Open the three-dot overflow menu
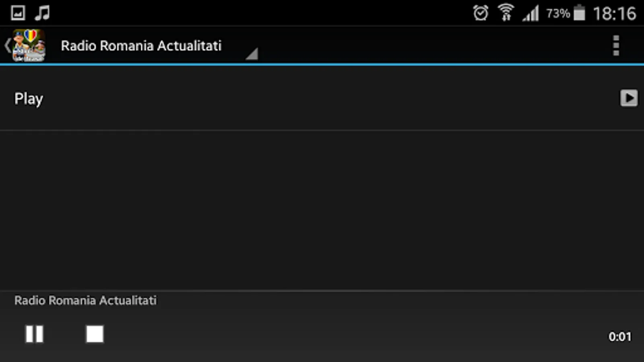 (615, 45)
